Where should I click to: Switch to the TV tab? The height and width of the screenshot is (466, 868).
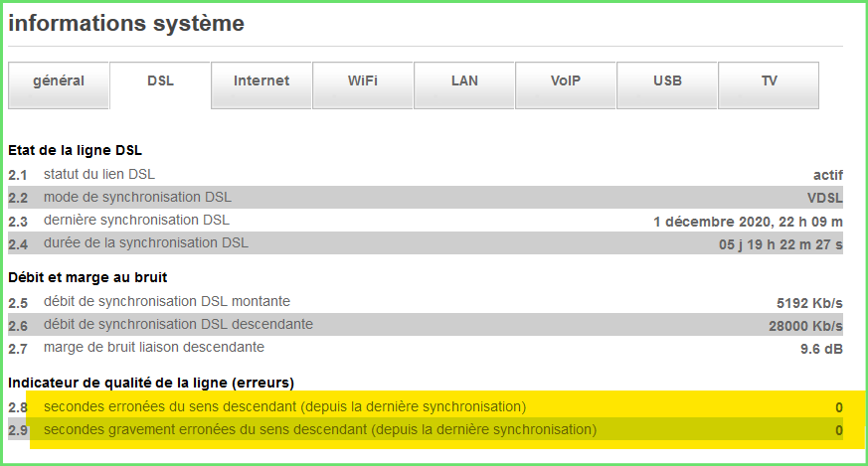pyautogui.click(x=769, y=81)
